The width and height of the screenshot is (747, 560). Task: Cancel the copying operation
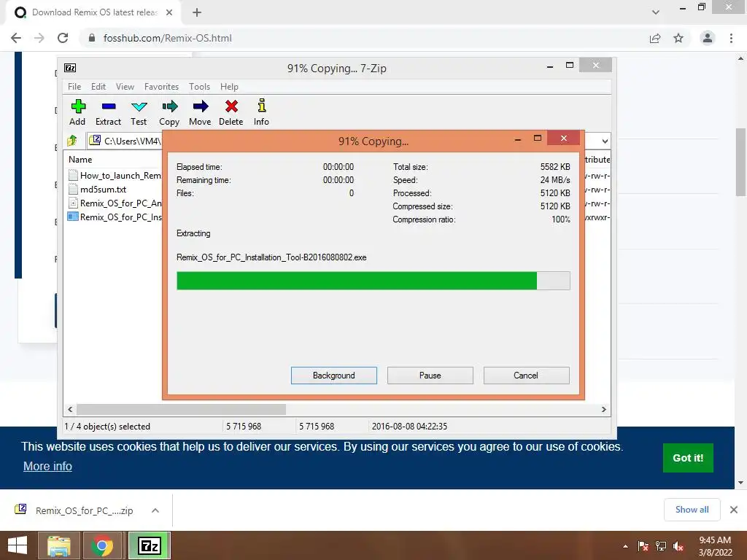[527, 376]
